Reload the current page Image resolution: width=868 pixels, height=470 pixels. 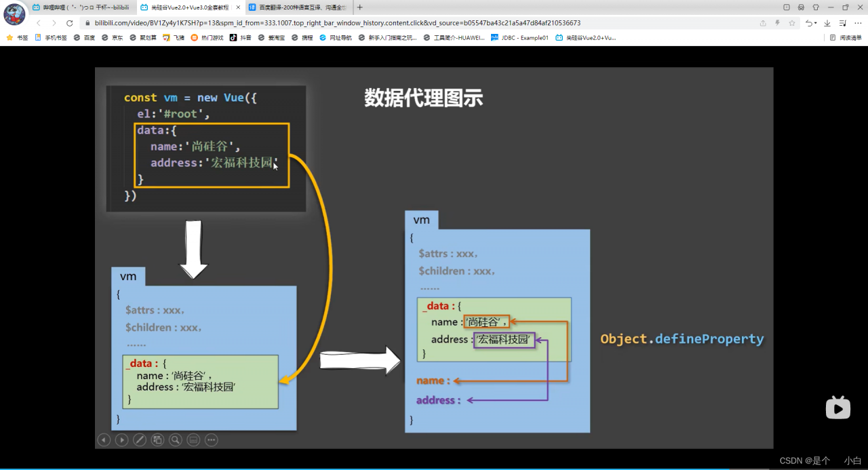70,22
